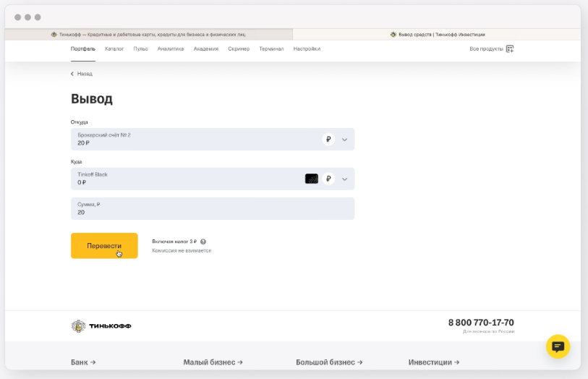The image size is (588, 379).
Task: Click the ruble icon in Откуда field
Action: pos(328,140)
